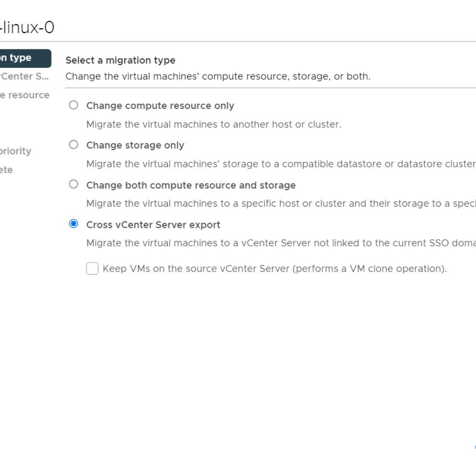Click the Select a migration type heading
476x476 pixels.
(120, 60)
